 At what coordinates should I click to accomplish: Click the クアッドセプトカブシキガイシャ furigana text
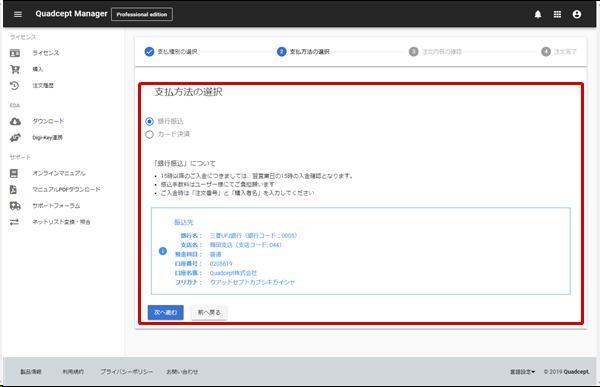[x=252, y=282]
